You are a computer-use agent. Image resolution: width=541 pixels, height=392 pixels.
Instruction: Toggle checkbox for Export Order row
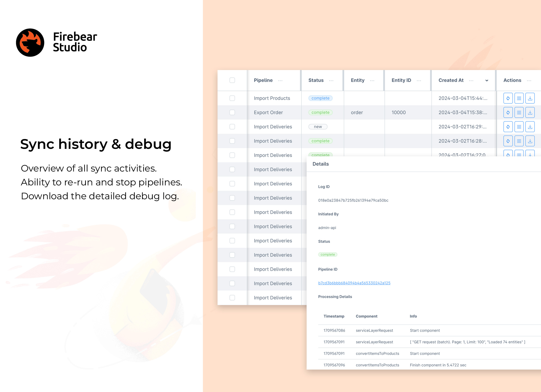click(232, 112)
